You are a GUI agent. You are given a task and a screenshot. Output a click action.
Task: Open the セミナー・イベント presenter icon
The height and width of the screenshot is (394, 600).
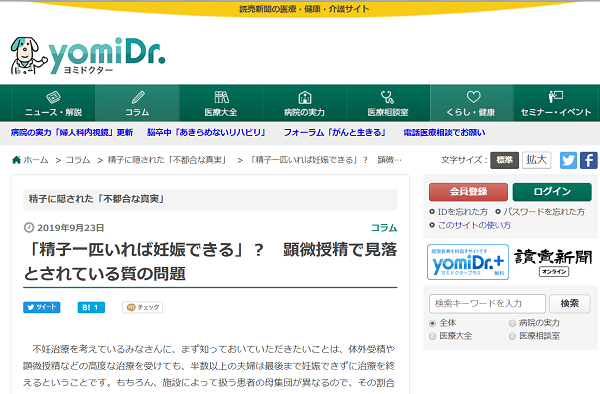click(x=556, y=97)
